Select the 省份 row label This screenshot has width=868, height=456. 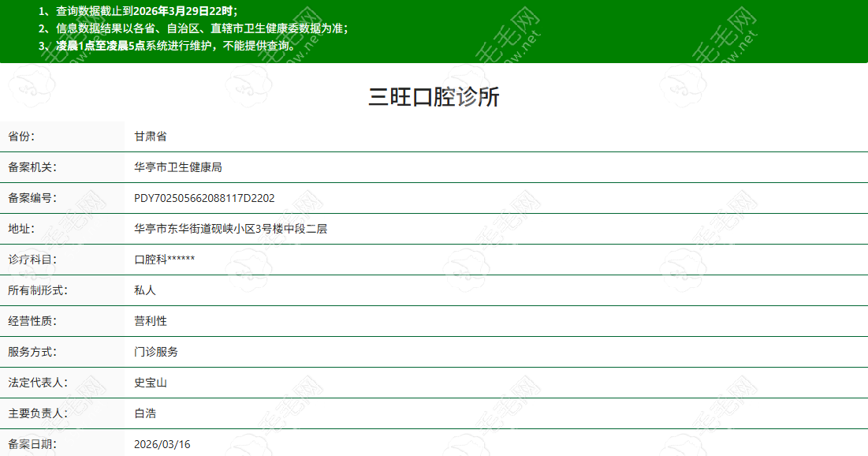coord(21,136)
